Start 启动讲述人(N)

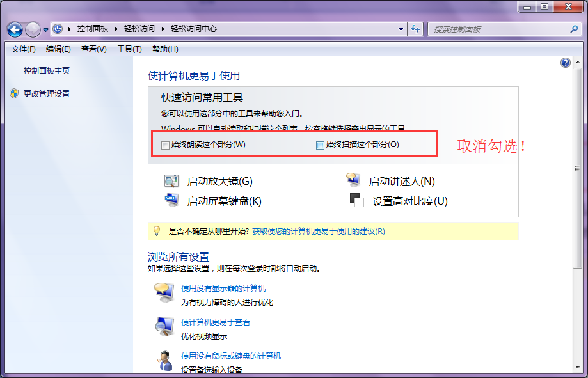(x=402, y=182)
